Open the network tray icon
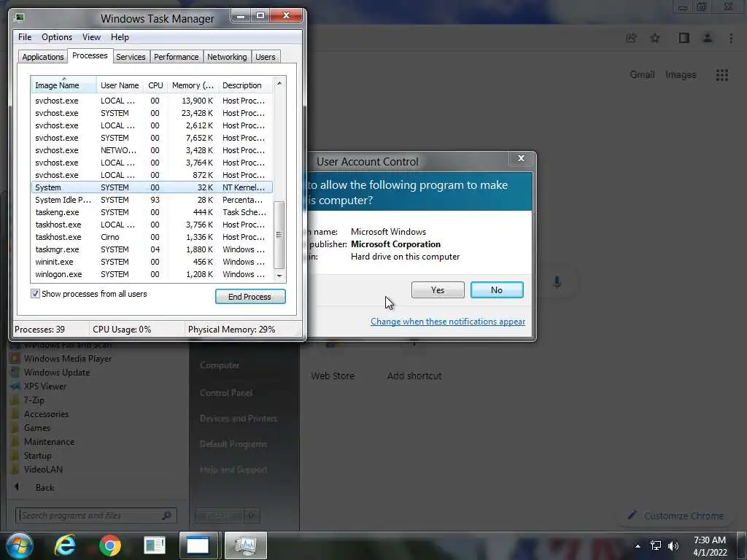The height and width of the screenshot is (560, 747). (656, 545)
